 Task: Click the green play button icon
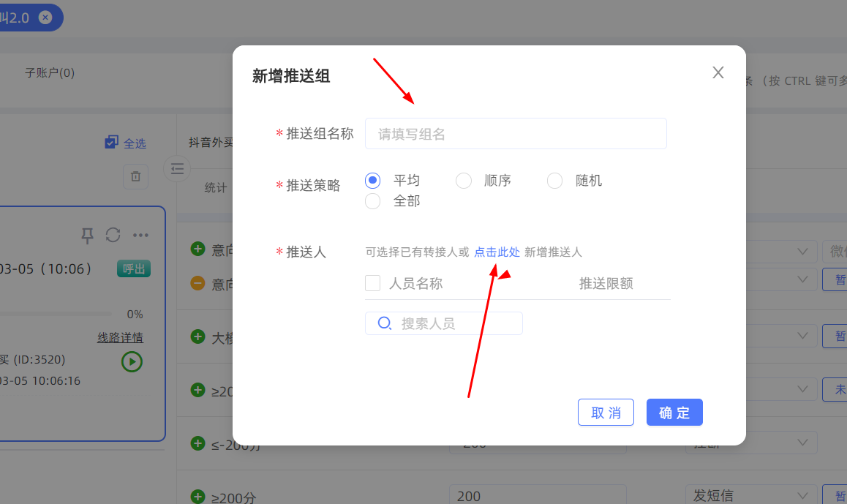click(x=132, y=361)
